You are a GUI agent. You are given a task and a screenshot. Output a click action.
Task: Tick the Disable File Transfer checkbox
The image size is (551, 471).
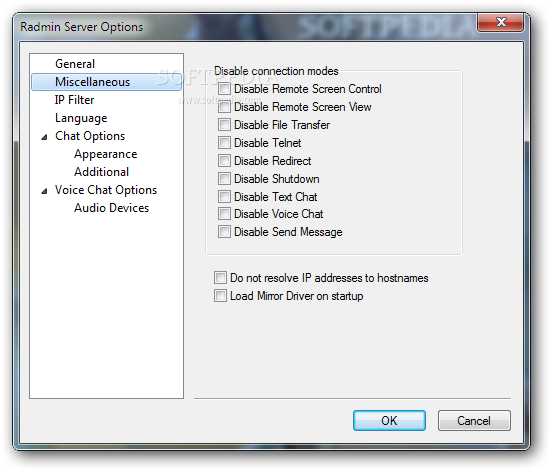click(x=224, y=124)
